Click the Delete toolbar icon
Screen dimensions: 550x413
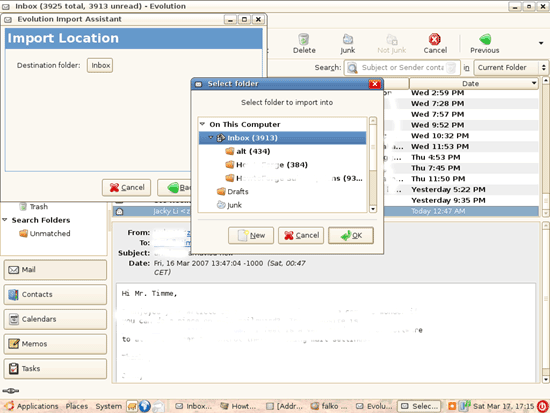304,44
